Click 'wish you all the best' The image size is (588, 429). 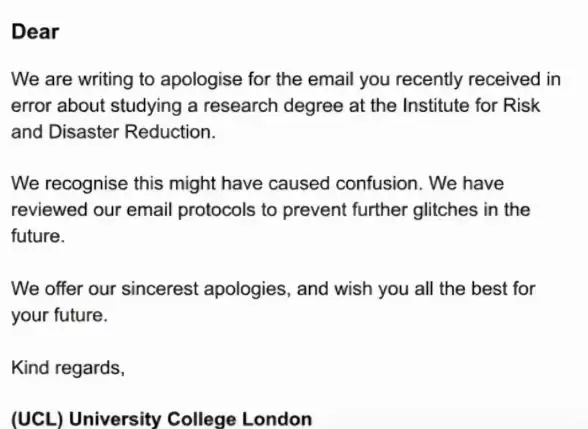tap(418, 289)
